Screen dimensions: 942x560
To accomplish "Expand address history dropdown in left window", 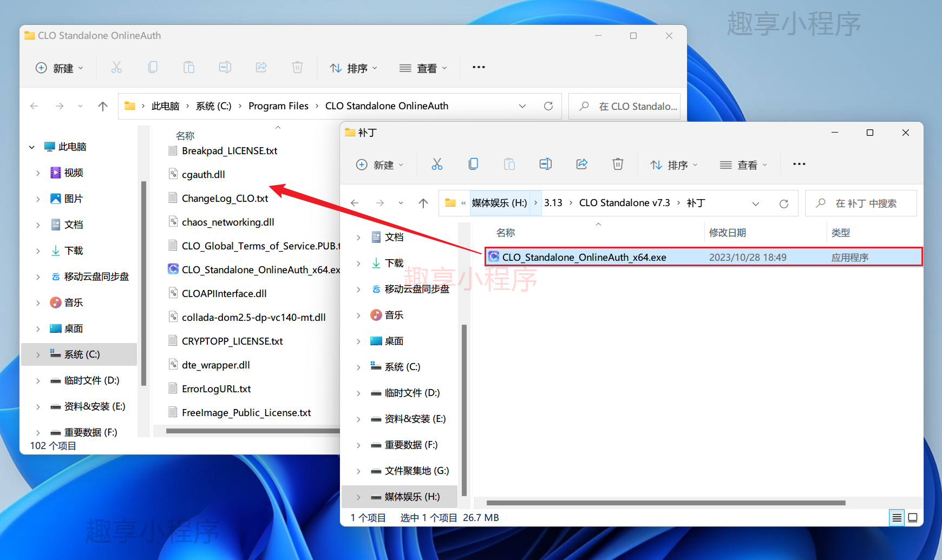I will [522, 106].
